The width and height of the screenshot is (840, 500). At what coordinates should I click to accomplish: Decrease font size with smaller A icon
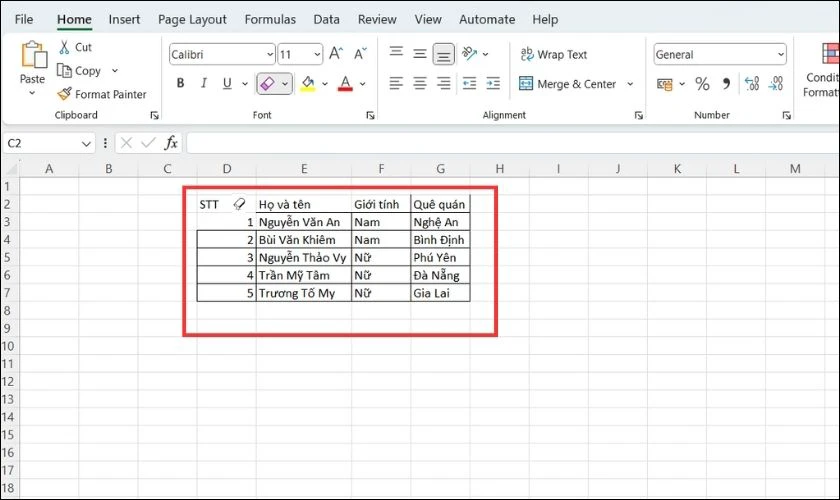click(360, 54)
